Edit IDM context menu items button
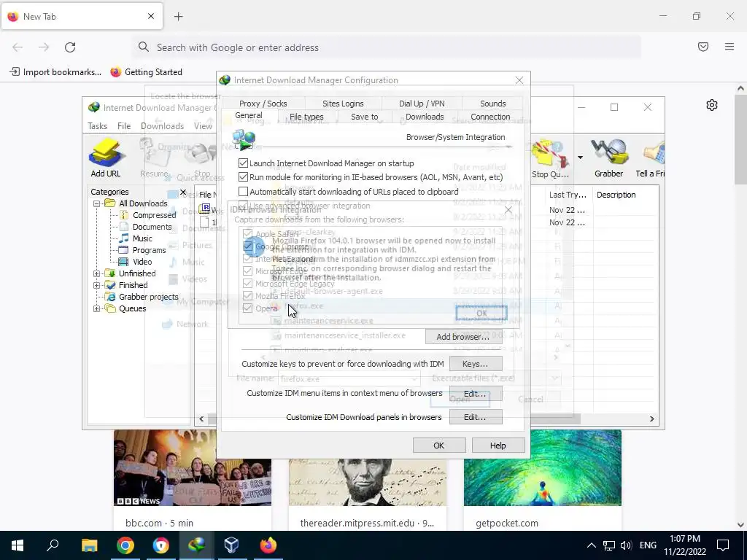747x560 pixels. [475, 394]
